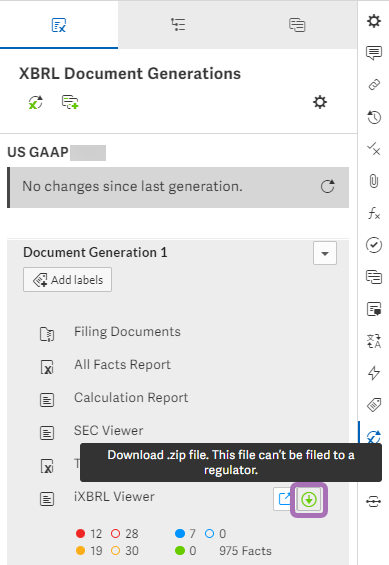The width and height of the screenshot is (389, 565).
Task: Click the Add labels button
Action: (x=67, y=280)
